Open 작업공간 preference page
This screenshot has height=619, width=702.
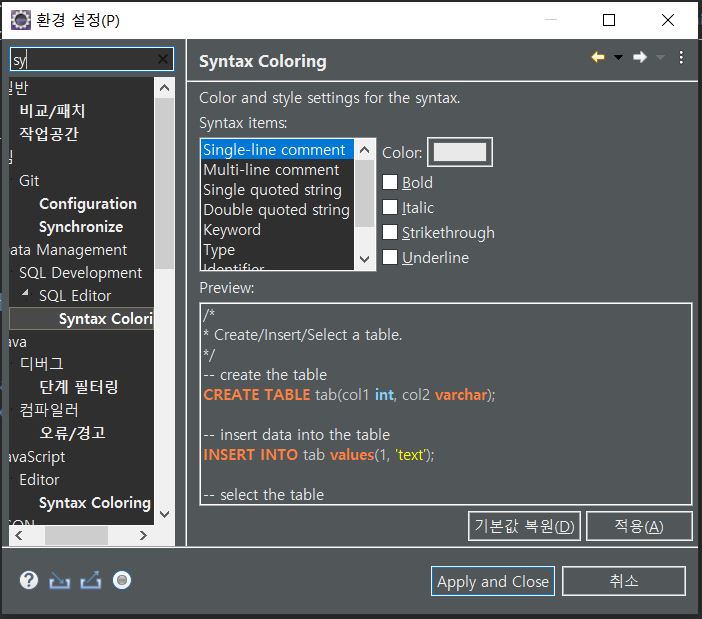pos(48,133)
